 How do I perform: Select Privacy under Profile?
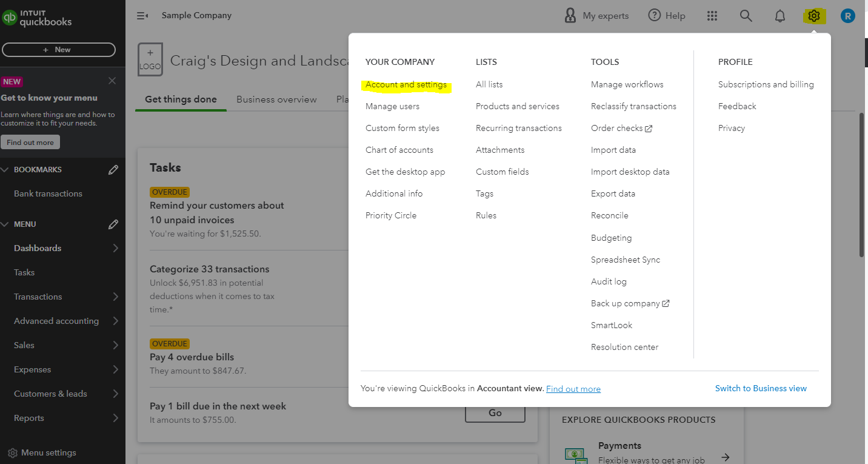732,128
